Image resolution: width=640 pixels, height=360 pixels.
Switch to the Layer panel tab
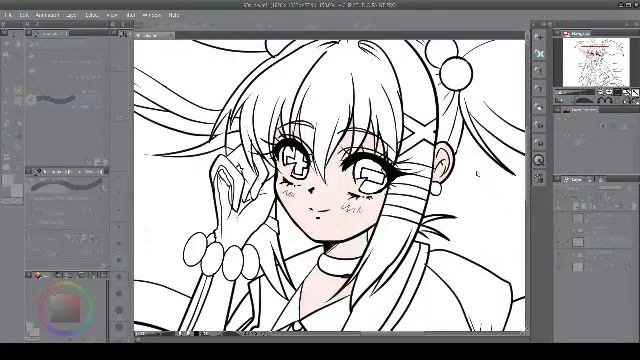coord(573,180)
